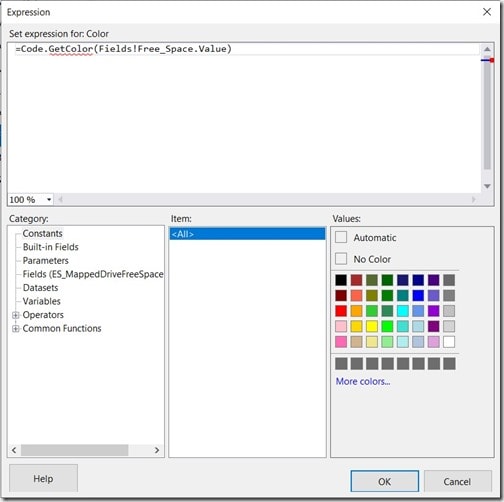Image resolution: width=504 pixels, height=502 pixels.
Task: Click the Cancel button
Action: (x=457, y=481)
